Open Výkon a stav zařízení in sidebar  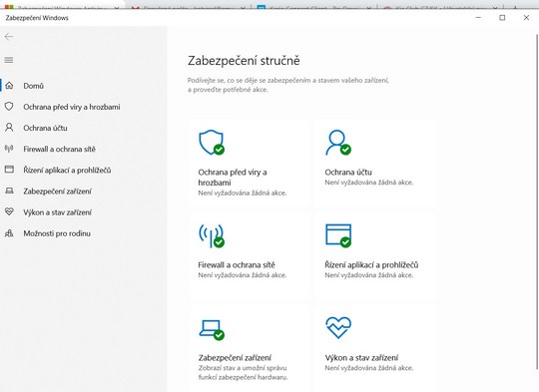click(57, 212)
